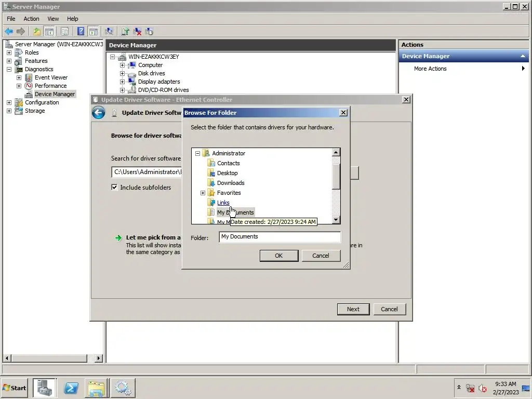Select Configuration node in the tree

pos(42,102)
